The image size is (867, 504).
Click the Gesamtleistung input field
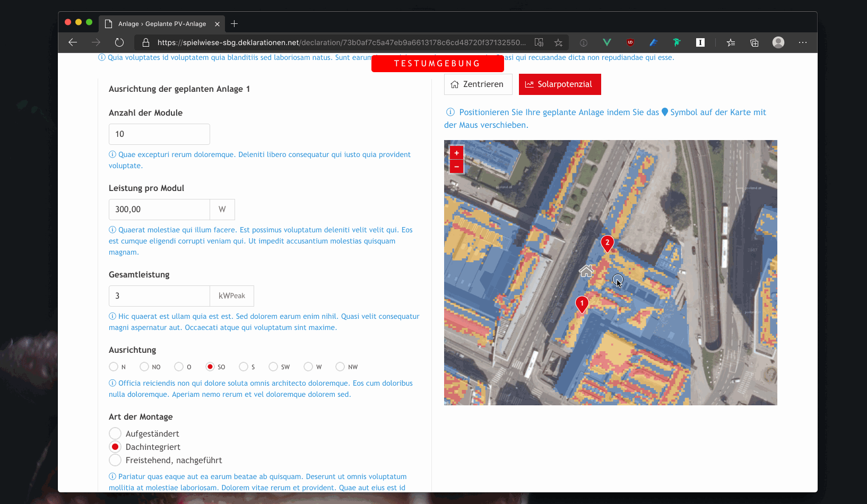tap(159, 296)
